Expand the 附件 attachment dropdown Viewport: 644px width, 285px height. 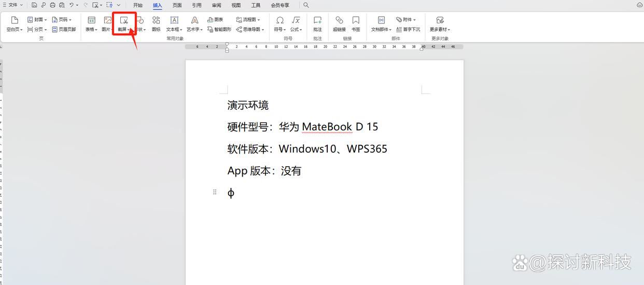coord(407,20)
